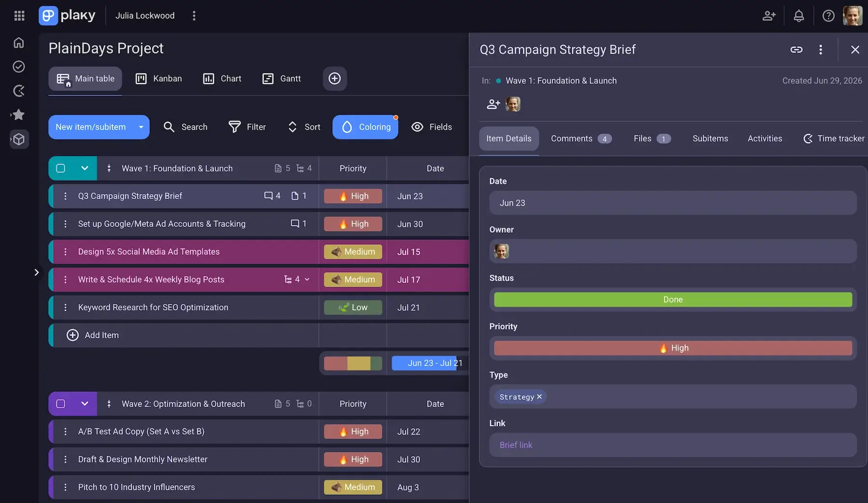The height and width of the screenshot is (503, 868).
Task: Click the green Done status bar
Action: (x=673, y=300)
